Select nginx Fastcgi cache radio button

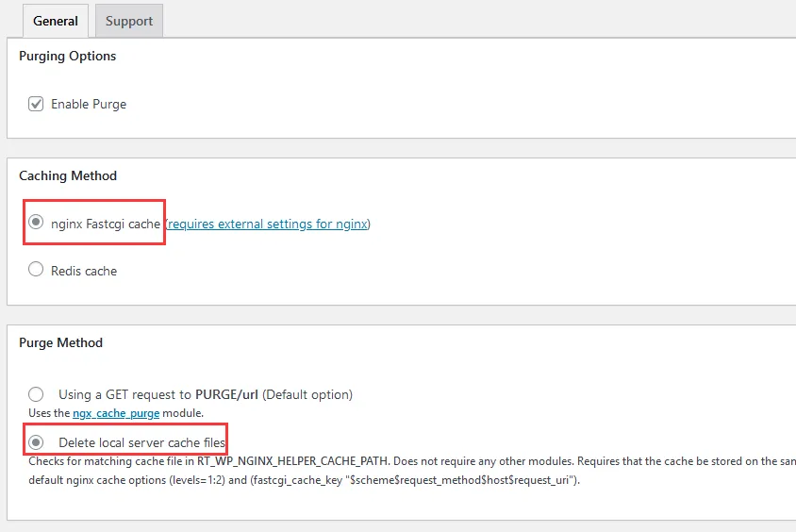[36, 222]
